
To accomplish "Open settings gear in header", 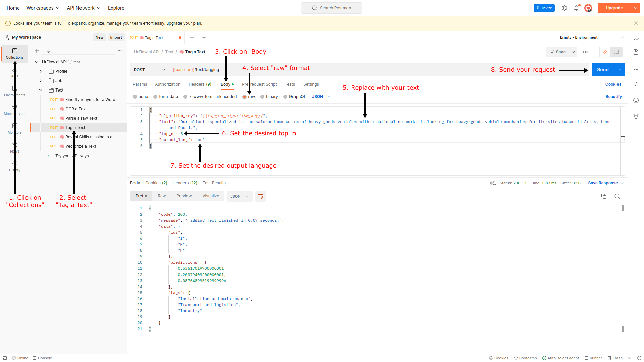I will click(564, 8).
